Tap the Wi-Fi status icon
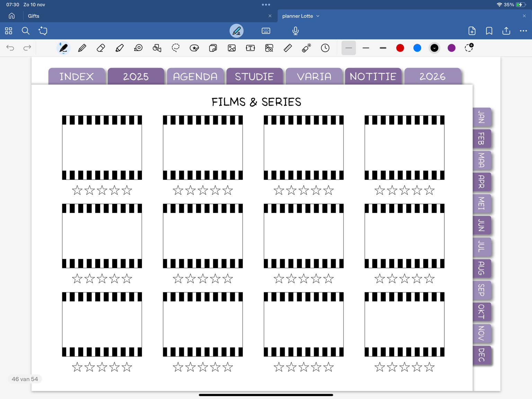Viewport: 532px width, 399px height. coord(499,5)
